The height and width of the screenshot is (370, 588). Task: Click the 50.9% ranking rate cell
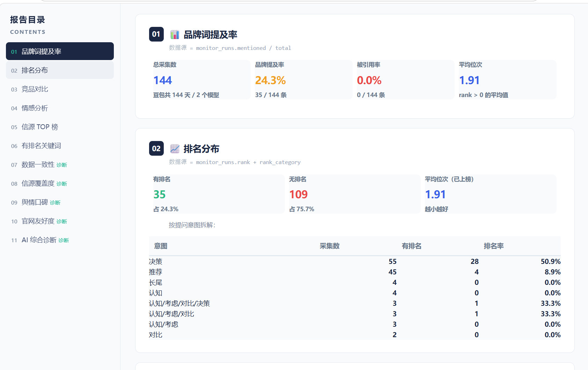(551, 261)
